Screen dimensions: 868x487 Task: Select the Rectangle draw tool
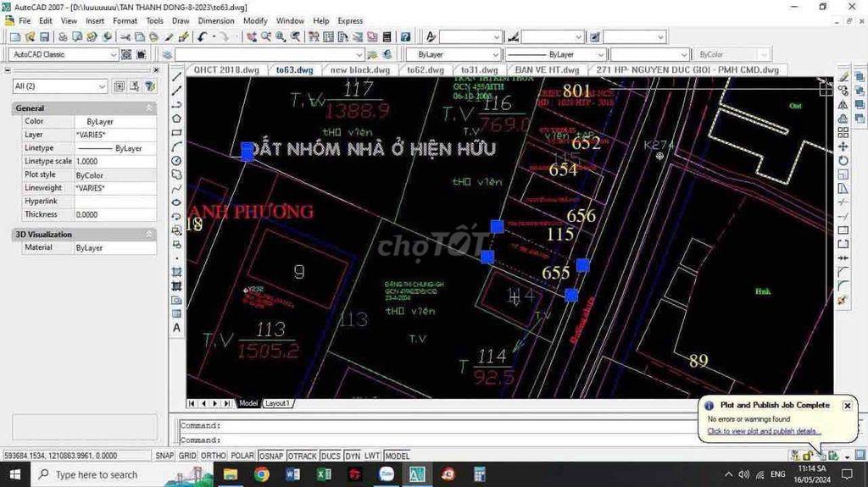pyautogui.click(x=176, y=133)
